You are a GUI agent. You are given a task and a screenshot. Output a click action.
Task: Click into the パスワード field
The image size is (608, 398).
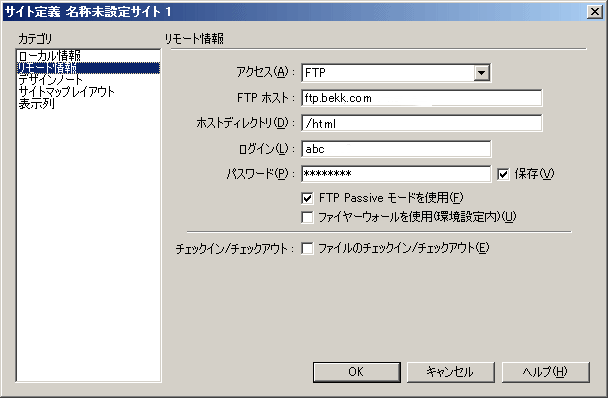(396, 174)
